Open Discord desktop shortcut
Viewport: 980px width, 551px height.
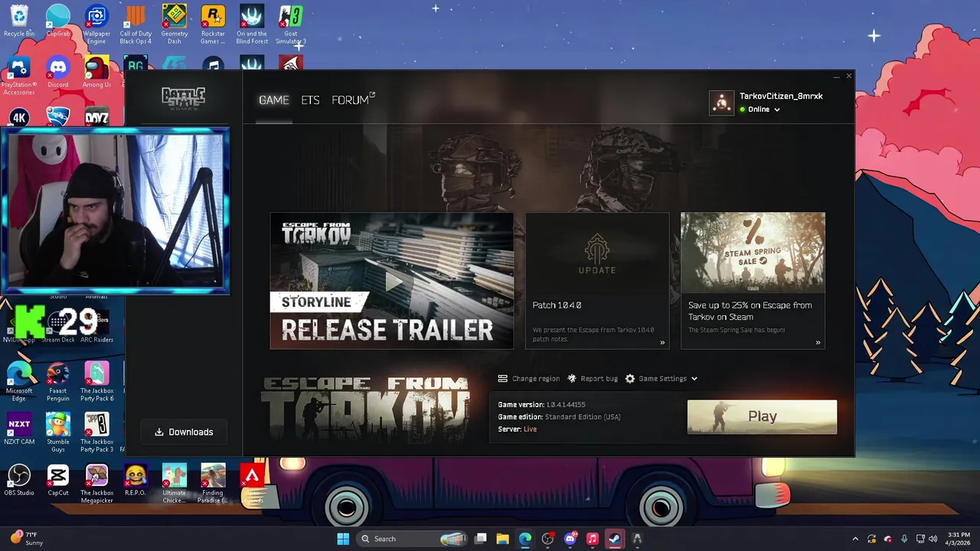(x=58, y=73)
